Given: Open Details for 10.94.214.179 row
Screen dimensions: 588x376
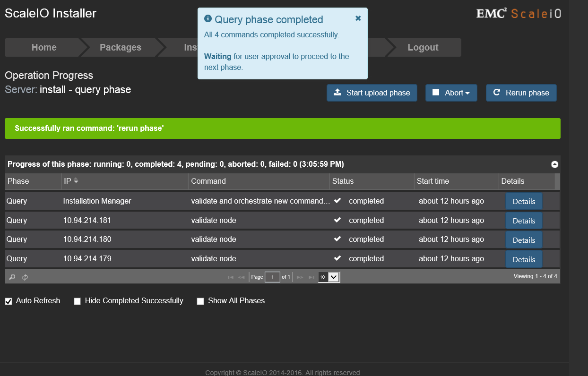Looking at the screenshot, I should pyautogui.click(x=524, y=259).
